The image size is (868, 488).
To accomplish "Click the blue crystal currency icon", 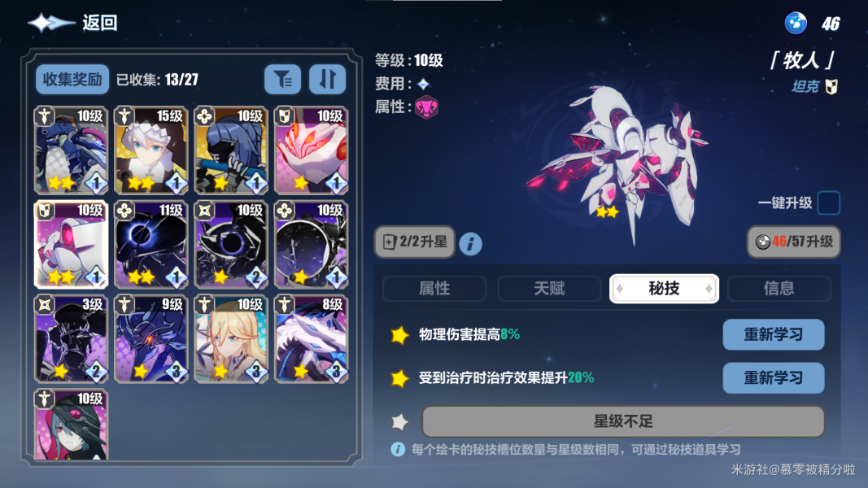I will point(796,24).
